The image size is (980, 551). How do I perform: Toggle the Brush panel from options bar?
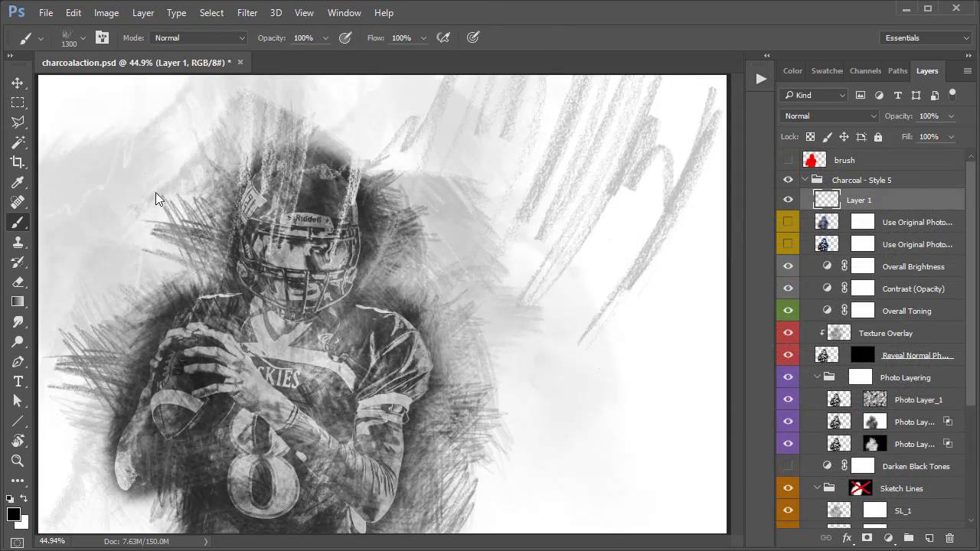[x=103, y=37]
